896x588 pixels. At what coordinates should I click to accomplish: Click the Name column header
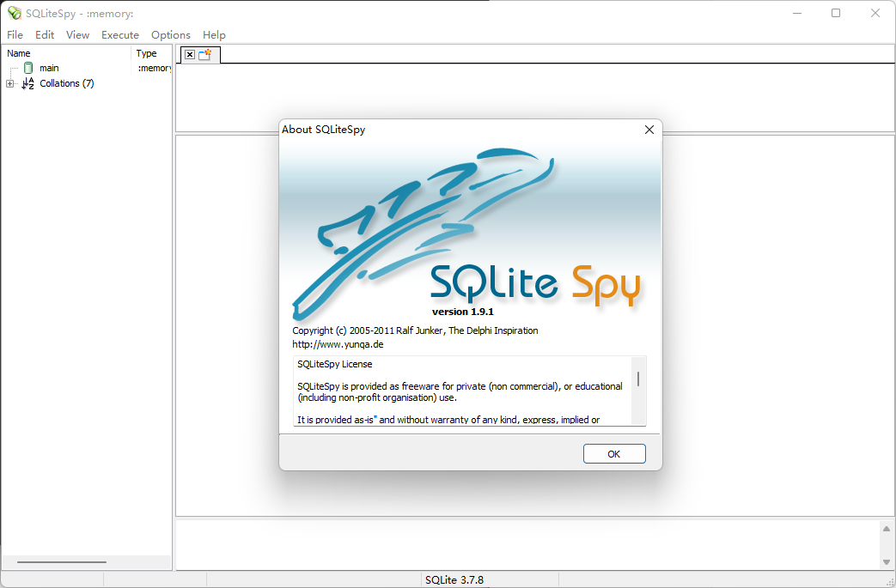pos(67,53)
